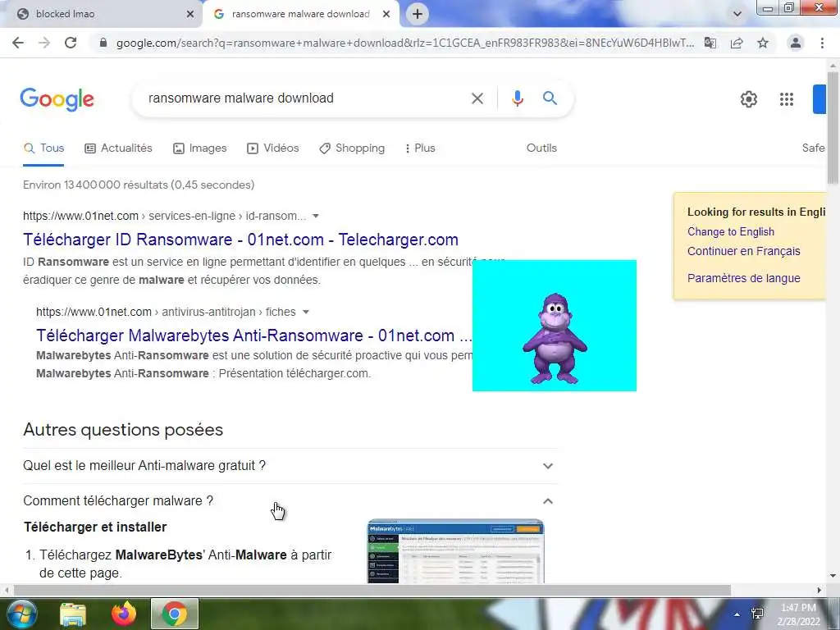
Task: Click the share page icon in address bar
Action: 737,43
